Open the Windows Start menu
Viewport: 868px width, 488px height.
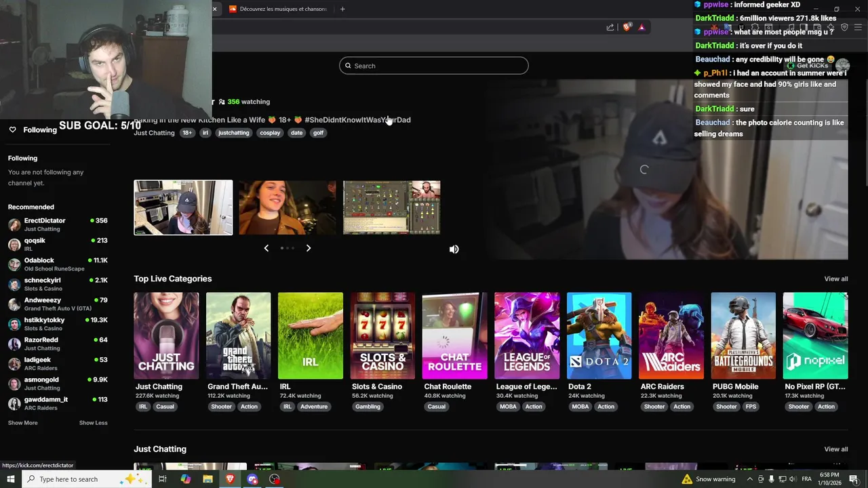11,479
